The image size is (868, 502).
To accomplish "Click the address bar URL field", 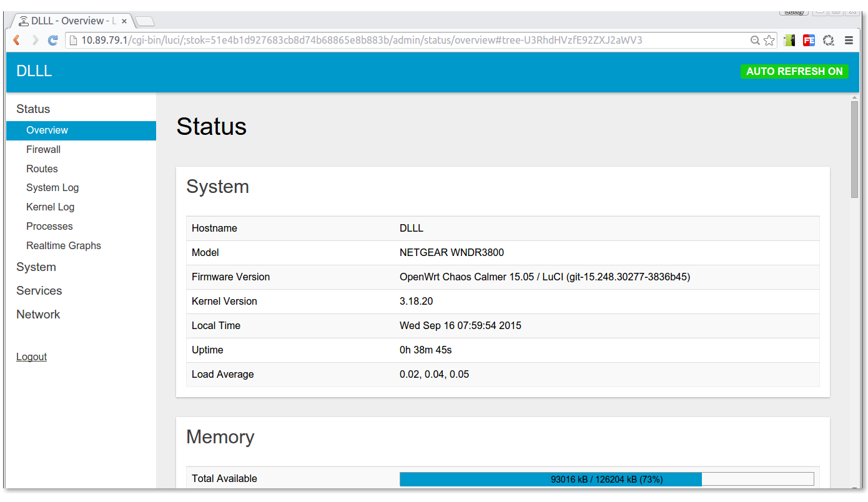I will (406, 41).
